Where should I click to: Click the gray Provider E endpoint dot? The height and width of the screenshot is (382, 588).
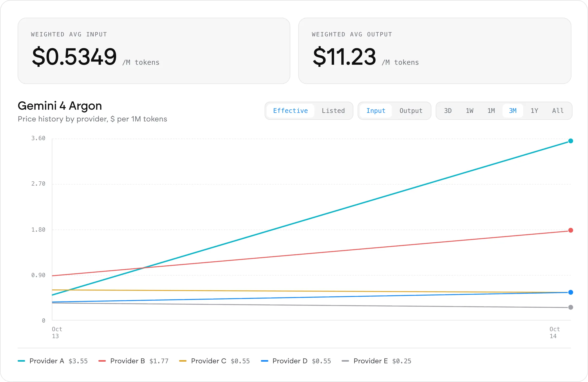571,307
